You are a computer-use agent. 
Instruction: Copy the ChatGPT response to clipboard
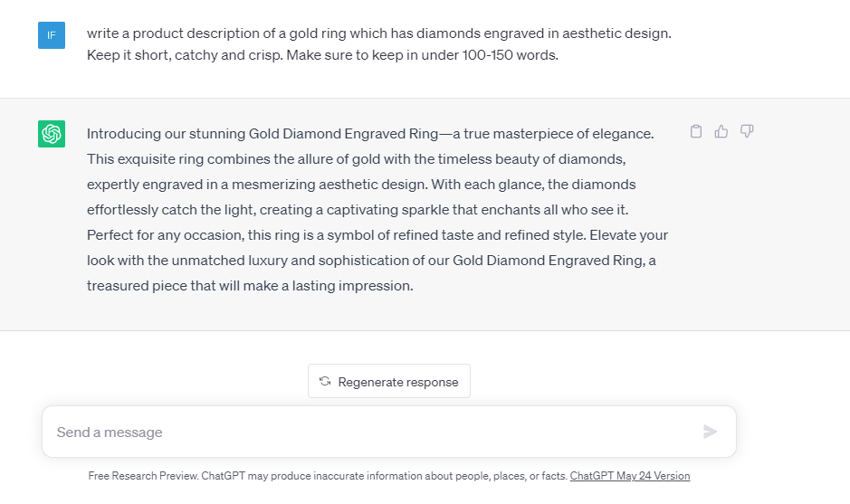pyautogui.click(x=696, y=132)
